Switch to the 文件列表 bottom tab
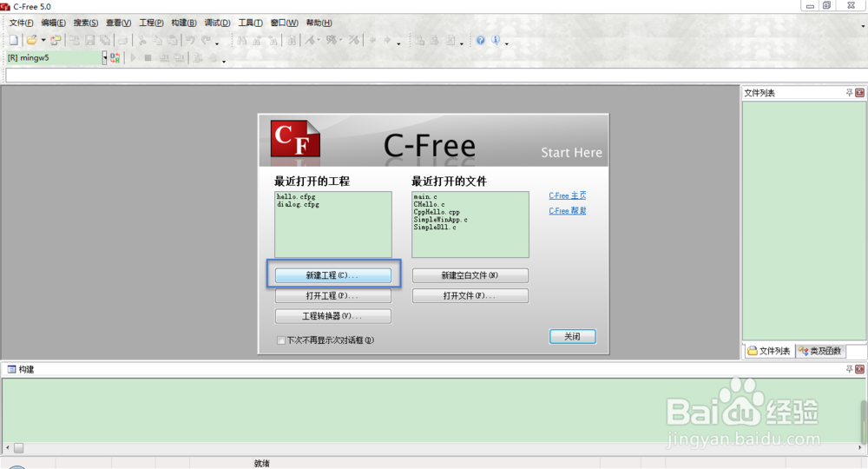 pyautogui.click(x=769, y=351)
